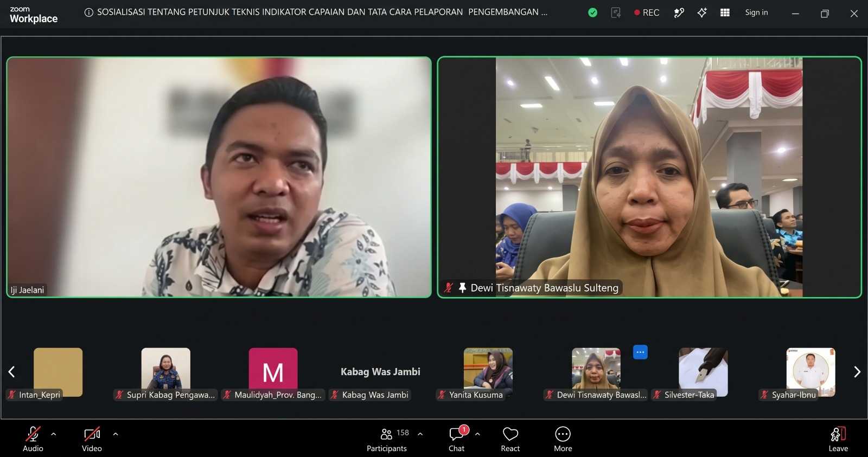The image size is (868, 457).
Task: Select the Intan_Kepri participant thumbnail
Action: [x=58, y=372]
